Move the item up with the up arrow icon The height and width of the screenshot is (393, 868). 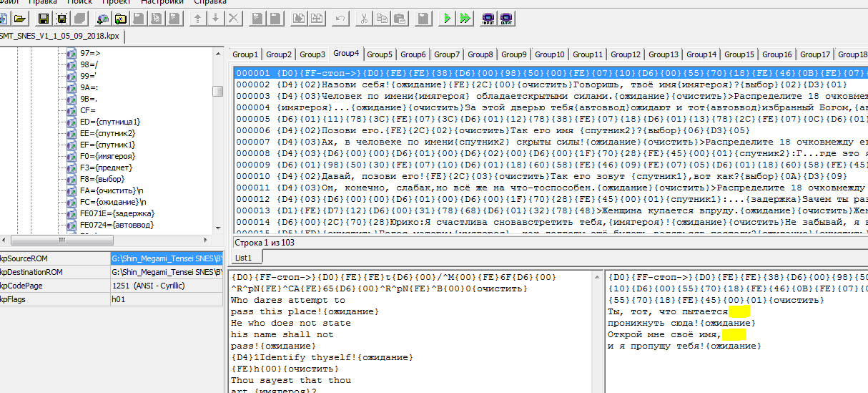199,18
